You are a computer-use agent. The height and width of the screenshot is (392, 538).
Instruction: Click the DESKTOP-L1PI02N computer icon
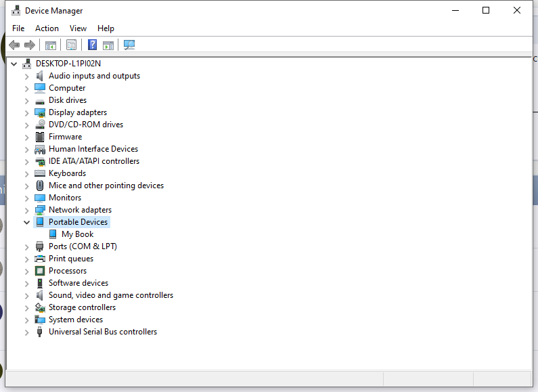pos(27,64)
